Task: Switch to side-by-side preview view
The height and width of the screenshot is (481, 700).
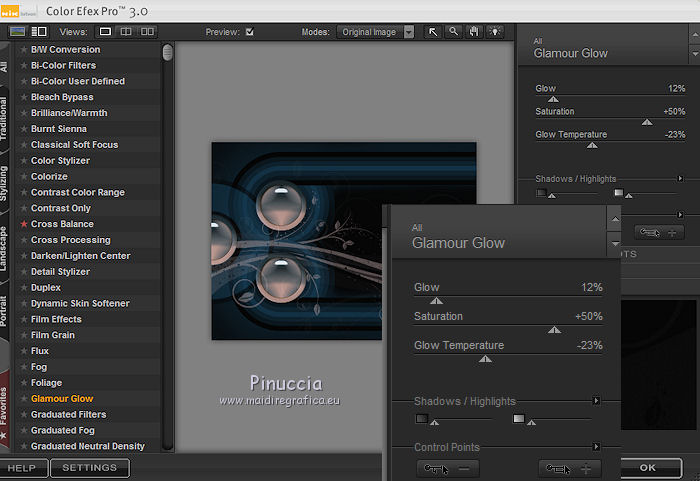Action: pos(147,32)
